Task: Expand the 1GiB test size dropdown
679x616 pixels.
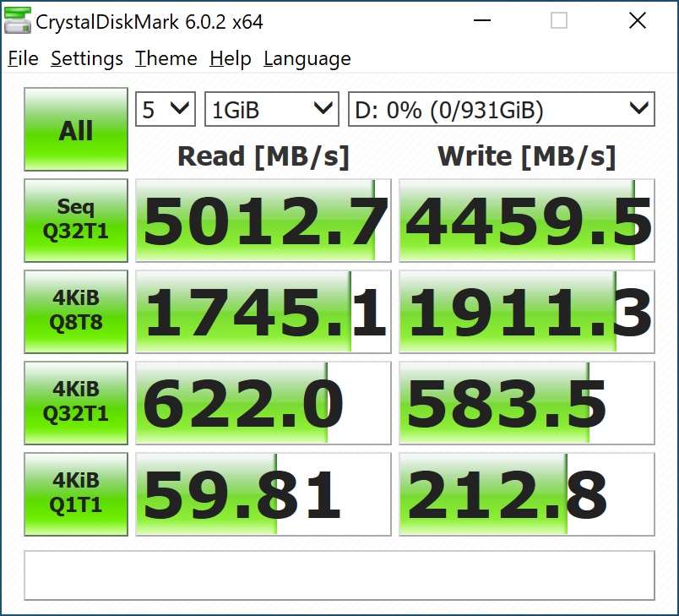Action: click(x=271, y=109)
